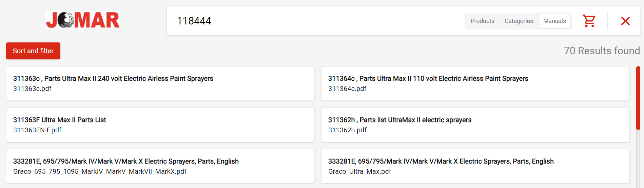The width and height of the screenshot is (644, 188).
Task: Clear search with the red X icon
Action: point(625,21)
